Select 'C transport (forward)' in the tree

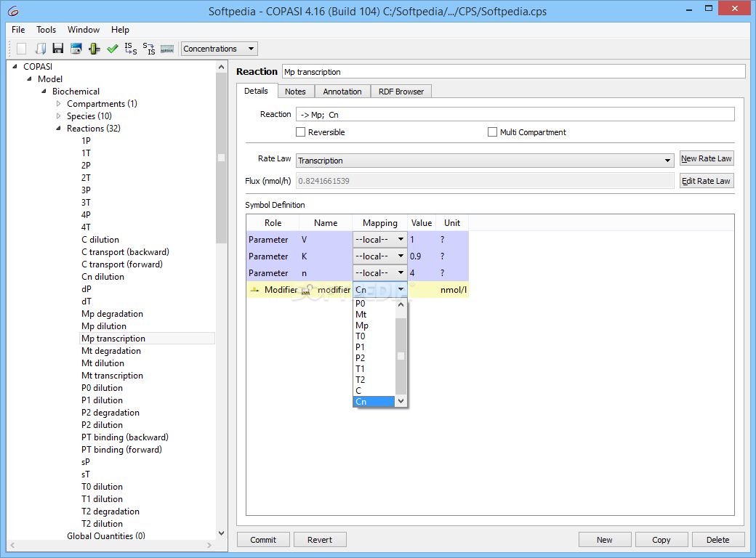pos(122,264)
